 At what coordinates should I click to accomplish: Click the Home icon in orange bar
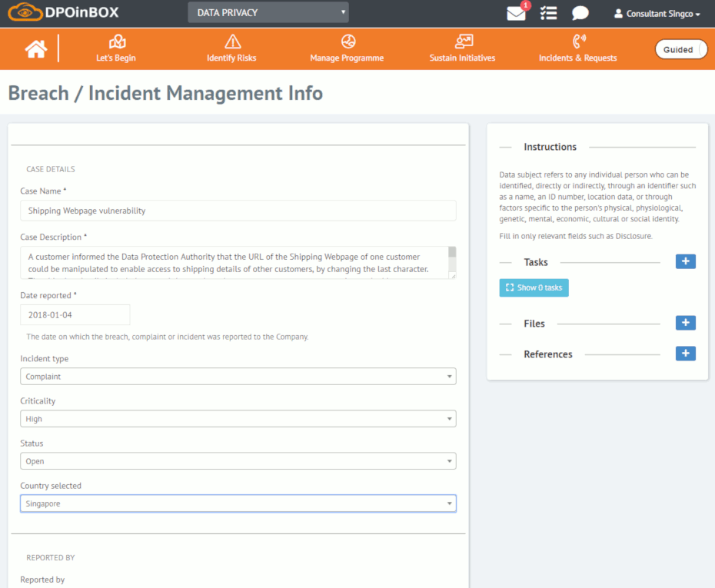(35, 49)
